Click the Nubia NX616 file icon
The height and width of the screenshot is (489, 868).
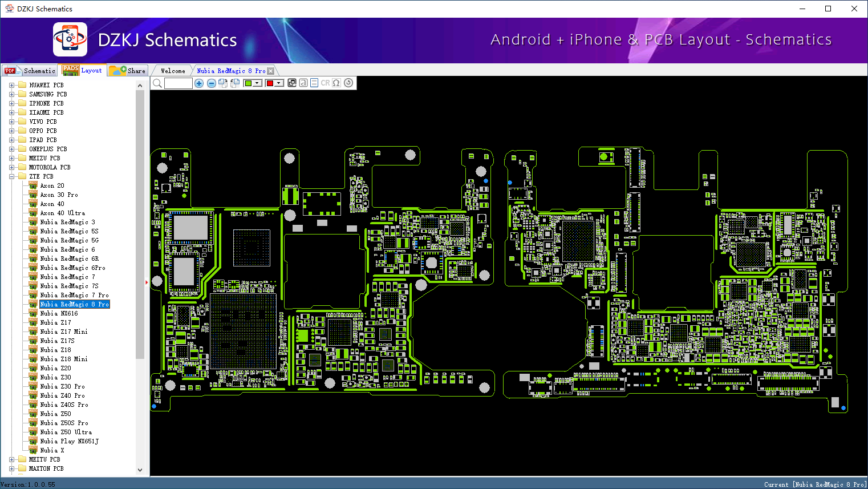tap(33, 313)
